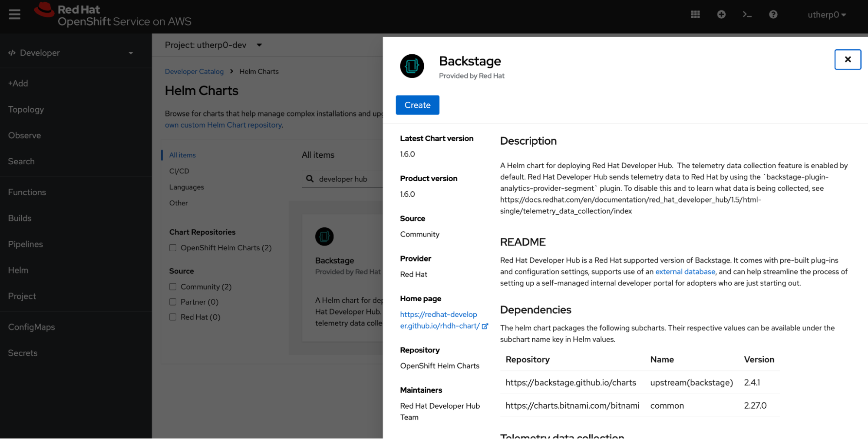Open the utherp0 user menu
The width and height of the screenshot is (868, 439).
coord(826,14)
